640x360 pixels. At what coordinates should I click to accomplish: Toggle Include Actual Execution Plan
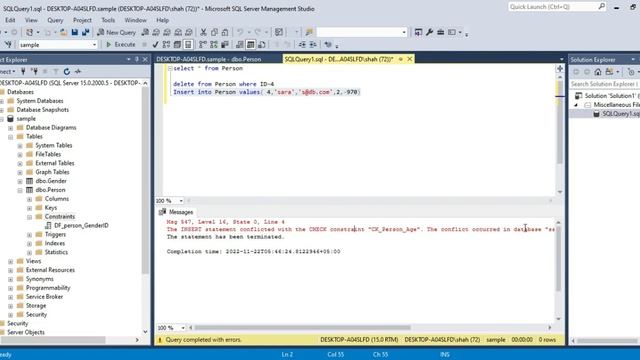(203, 44)
